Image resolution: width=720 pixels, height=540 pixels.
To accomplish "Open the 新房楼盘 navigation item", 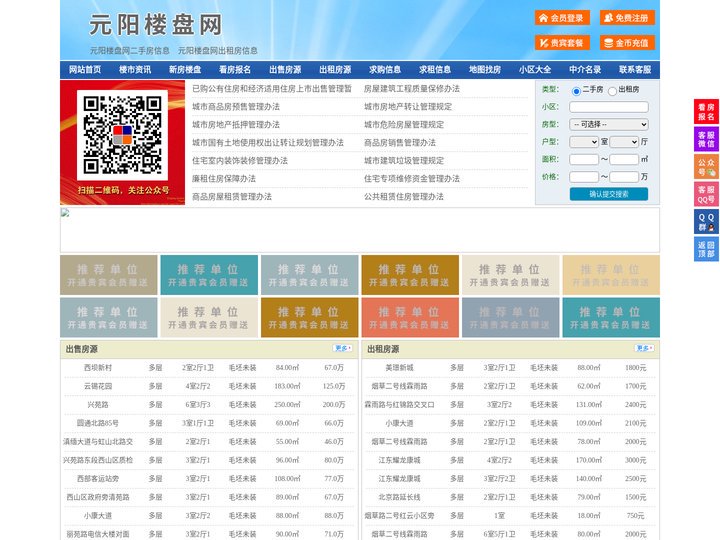I will pyautogui.click(x=185, y=70).
